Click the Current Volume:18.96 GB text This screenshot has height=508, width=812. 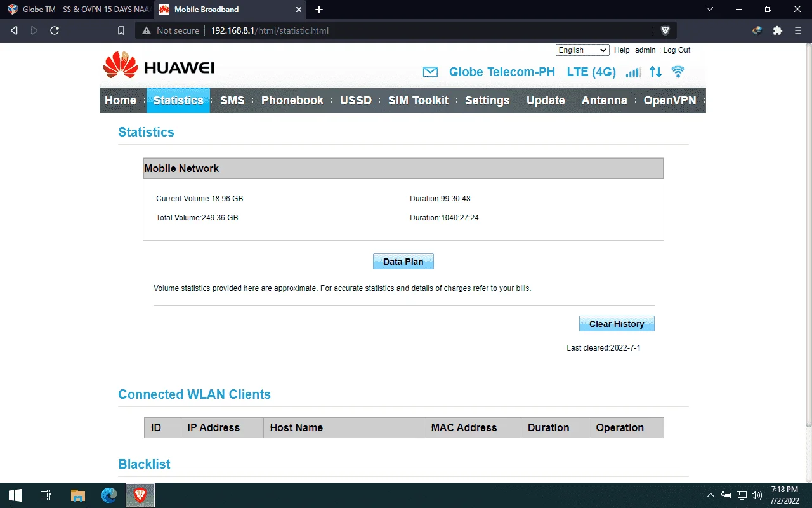200,199
